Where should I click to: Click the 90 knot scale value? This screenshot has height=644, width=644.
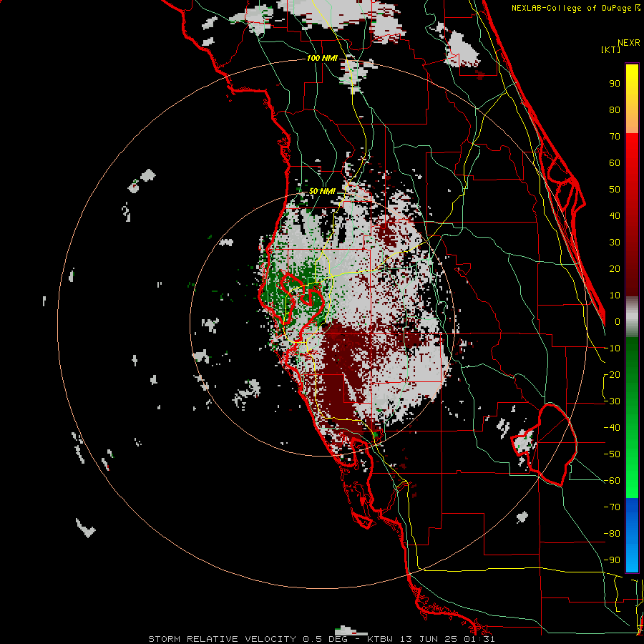point(615,84)
